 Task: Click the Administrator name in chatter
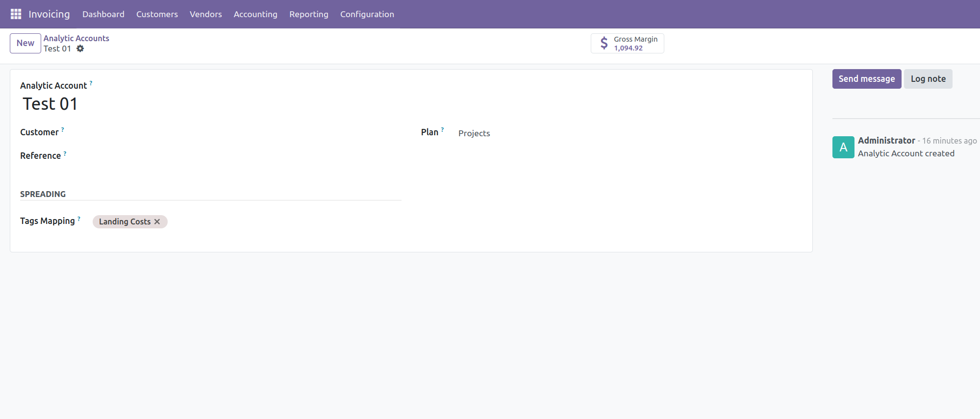point(886,141)
